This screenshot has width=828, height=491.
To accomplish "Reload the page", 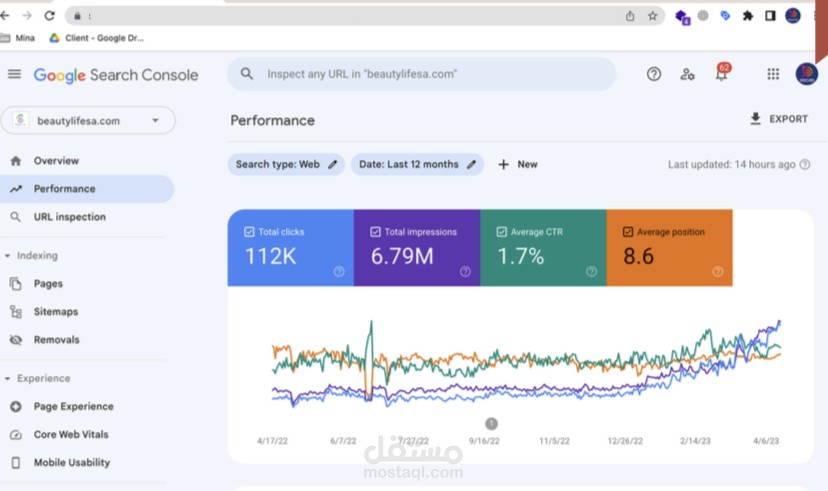I will [x=49, y=16].
